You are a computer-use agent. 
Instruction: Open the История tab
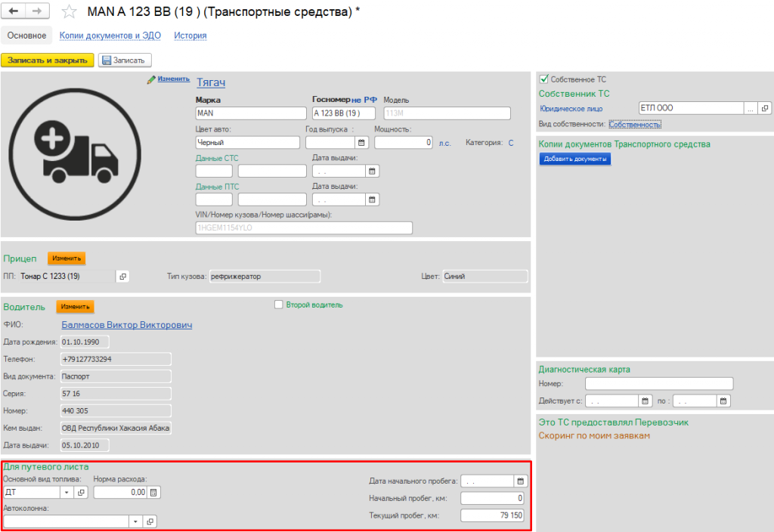pyautogui.click(x=190, y=36)
